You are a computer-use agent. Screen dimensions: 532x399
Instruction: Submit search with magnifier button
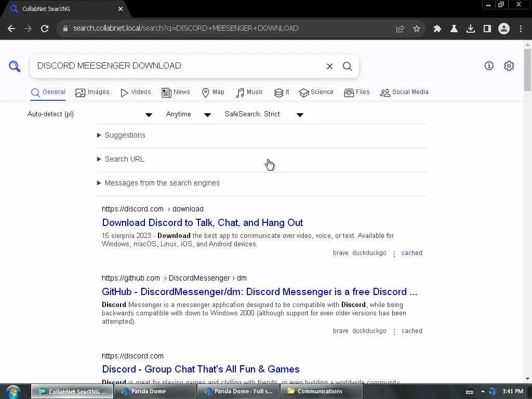point(347,66)
